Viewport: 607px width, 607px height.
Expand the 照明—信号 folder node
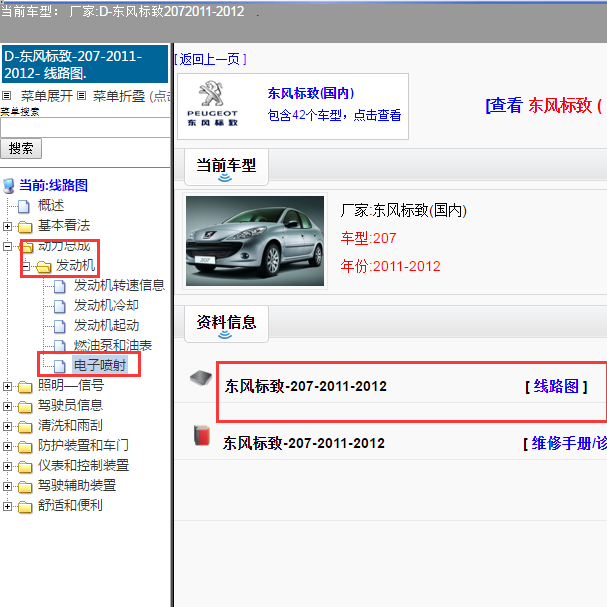[x=7, y=386]
